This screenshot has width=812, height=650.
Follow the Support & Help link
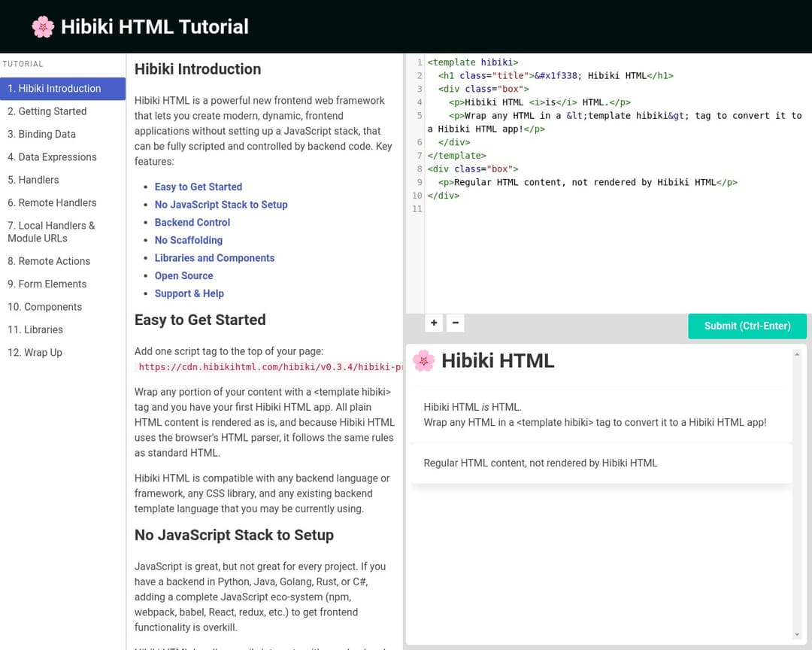click(189, 293)
